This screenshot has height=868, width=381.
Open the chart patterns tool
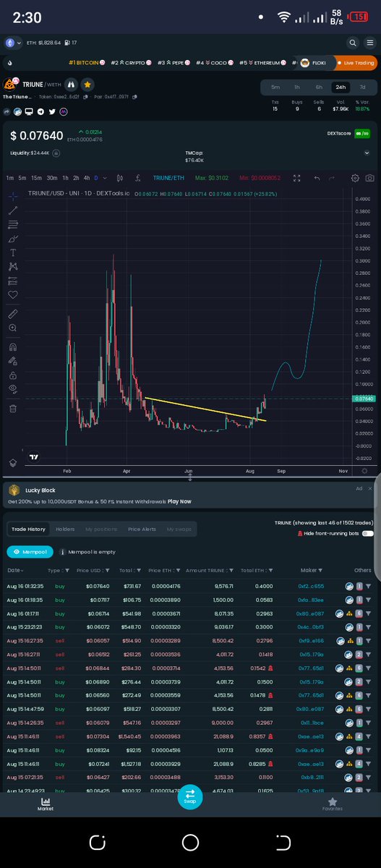coord(13,267)
